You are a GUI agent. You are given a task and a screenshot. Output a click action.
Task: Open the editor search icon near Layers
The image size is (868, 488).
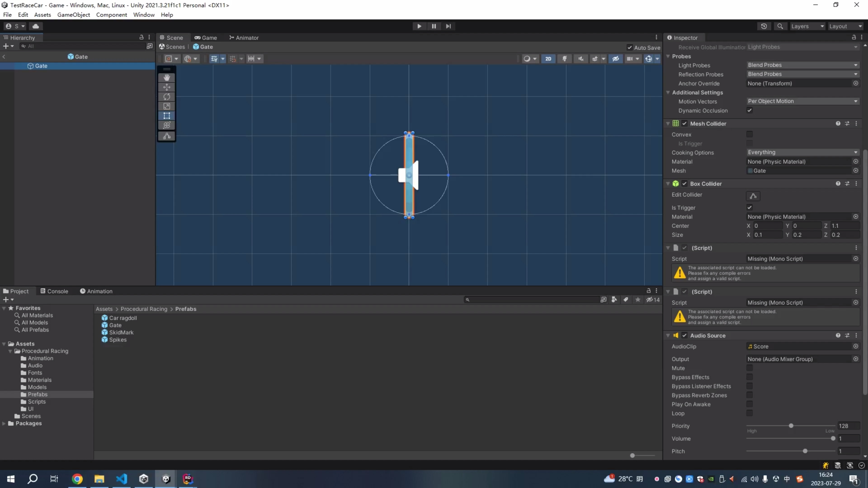pyautogui.click(x=780, y=26)
